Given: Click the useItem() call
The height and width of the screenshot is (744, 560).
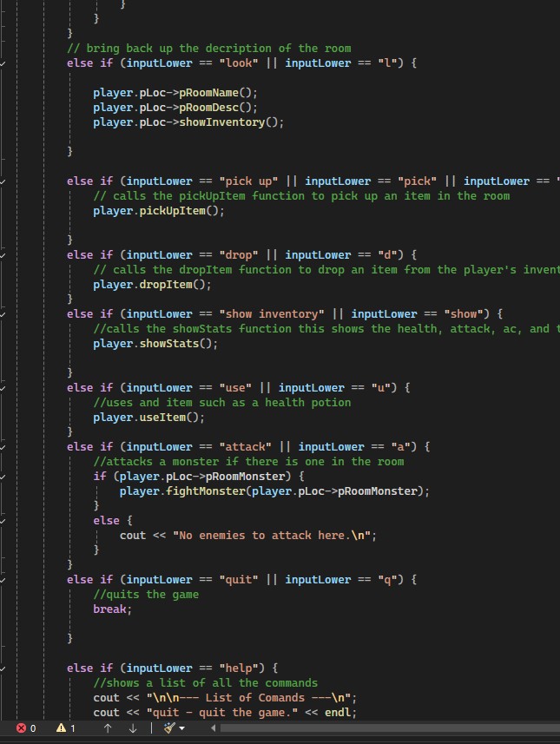Looking at the screenshot, I should click(x=168, y=418).
